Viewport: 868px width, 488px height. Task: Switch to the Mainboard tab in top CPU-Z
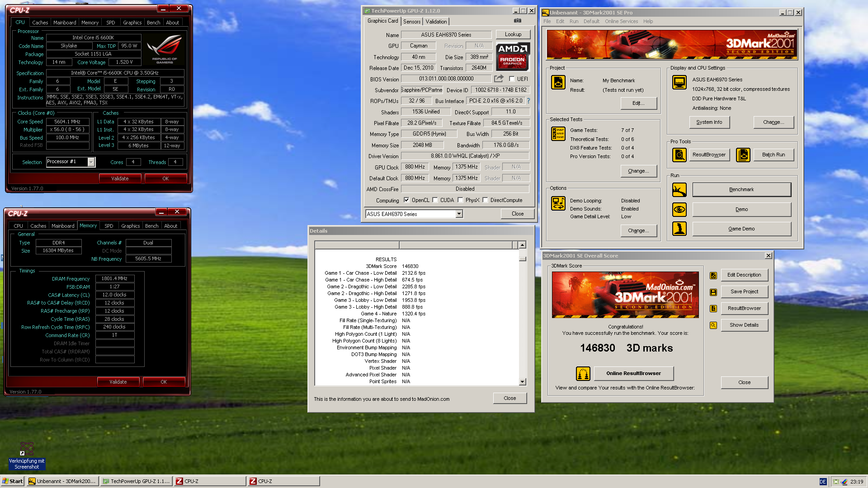65,23
